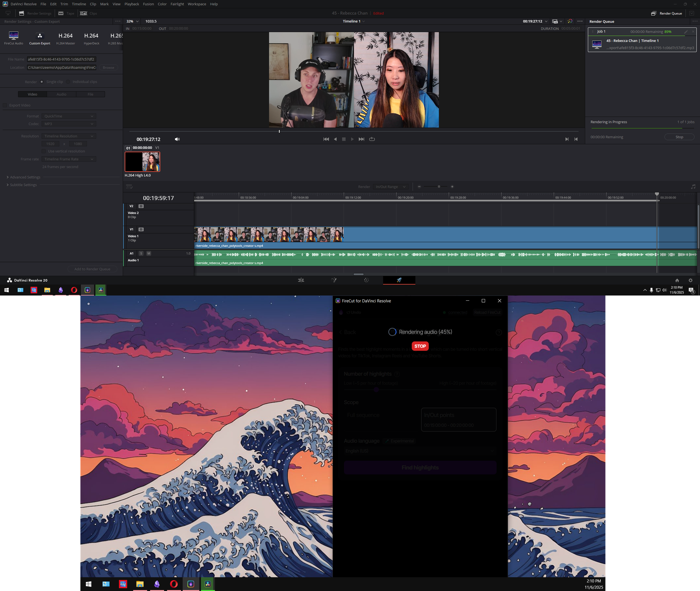This screenshot has width=700, height=591.
Task: Mute viewer audio with the speaker icon
Action: coord(177,139)
